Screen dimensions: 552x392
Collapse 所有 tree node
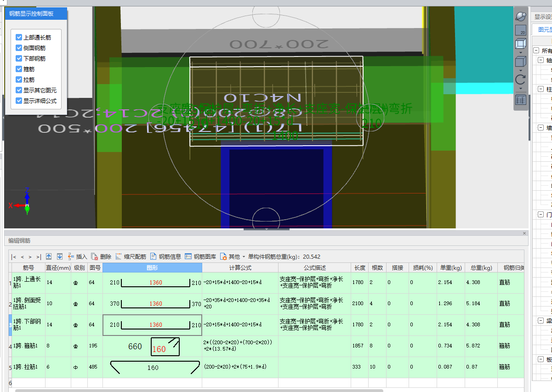point(536,51)
